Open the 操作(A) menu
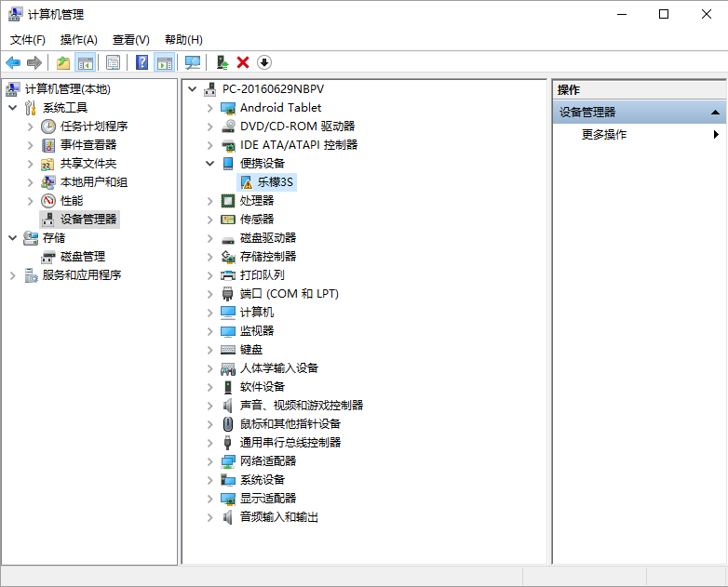 [78, 40]
